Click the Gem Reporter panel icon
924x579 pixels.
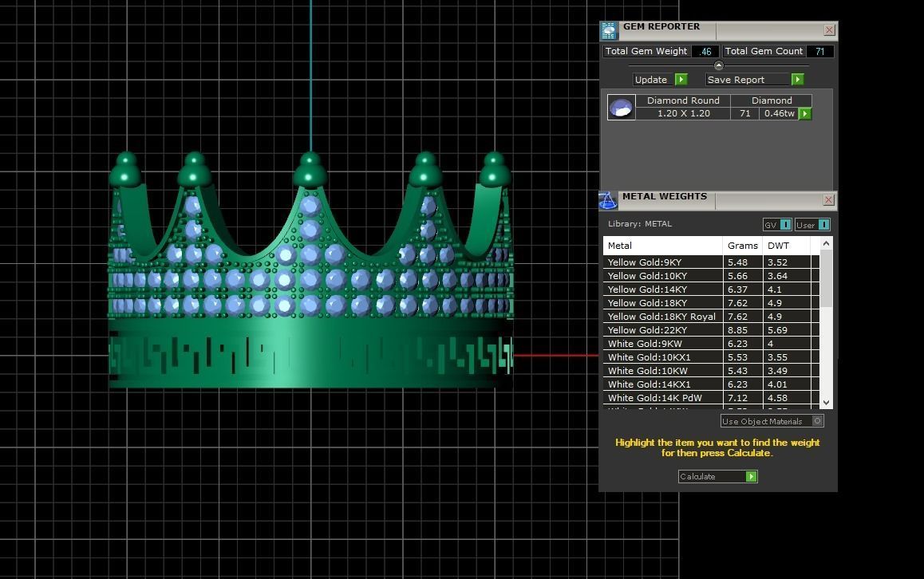click(x=609, y=30)
